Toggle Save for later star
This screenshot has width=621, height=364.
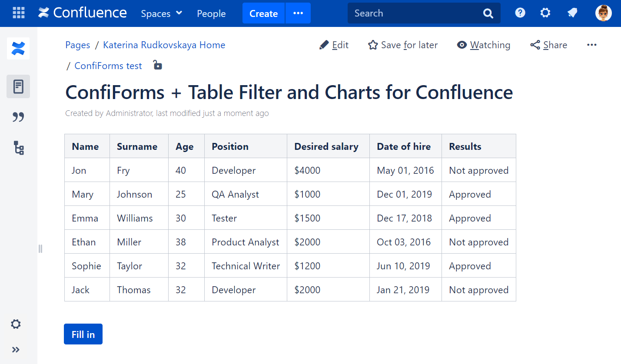pos(373,45)
